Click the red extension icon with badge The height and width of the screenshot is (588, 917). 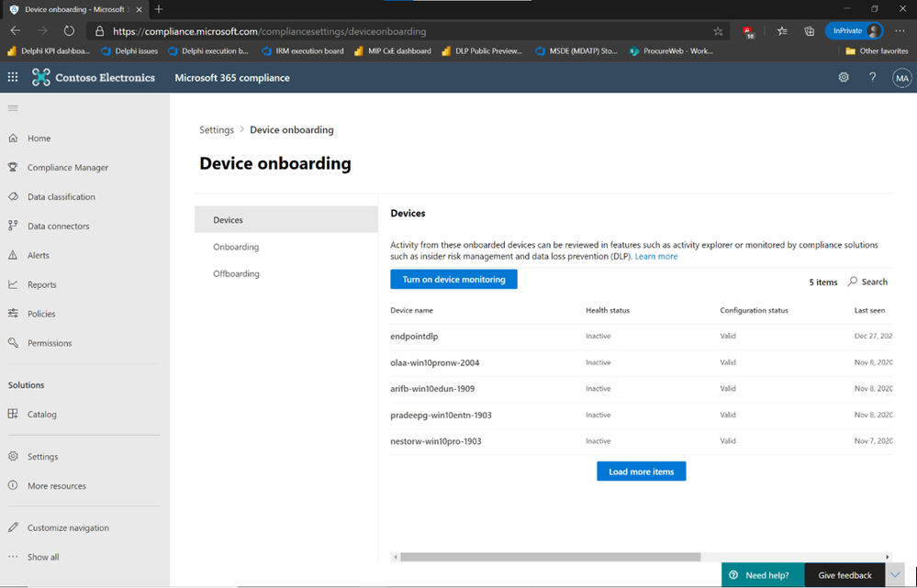pyautogui.click(x=748, y=31)
